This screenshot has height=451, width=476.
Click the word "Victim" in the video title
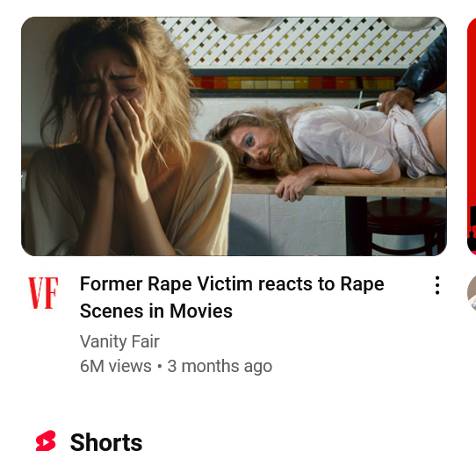pyautogui.click(x=225, y=284)
